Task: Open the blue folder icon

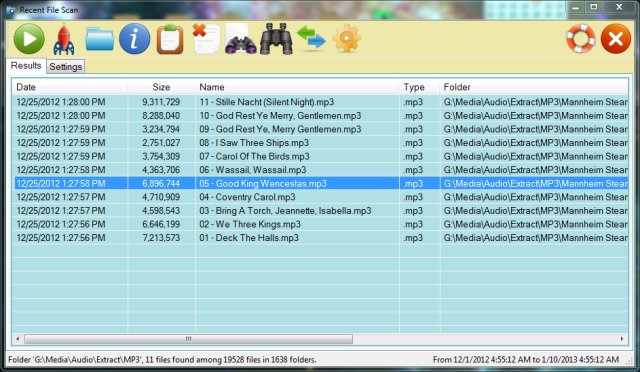Action: [x=100, y=39]
